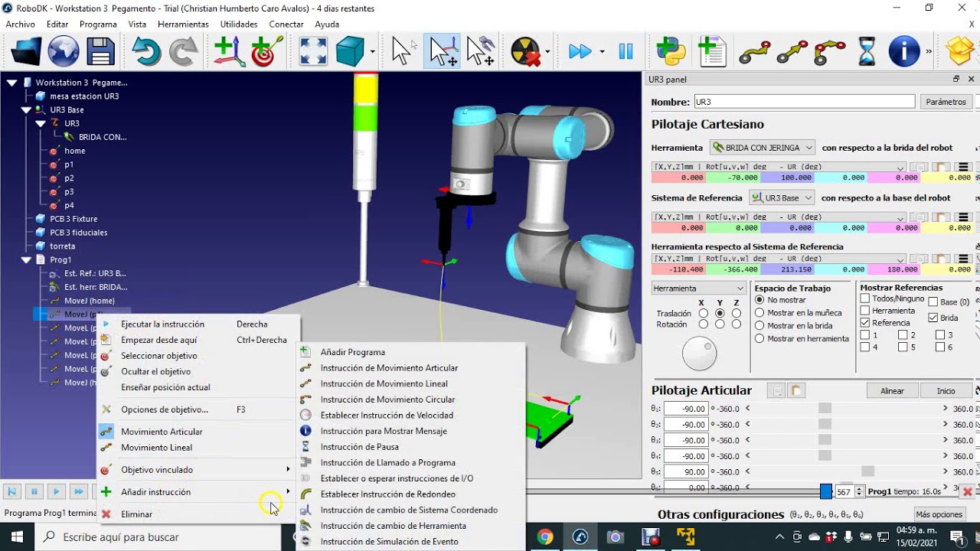Click the θ1 joint value field
Screen dimensions: 980x551
[x=684, y=409]
